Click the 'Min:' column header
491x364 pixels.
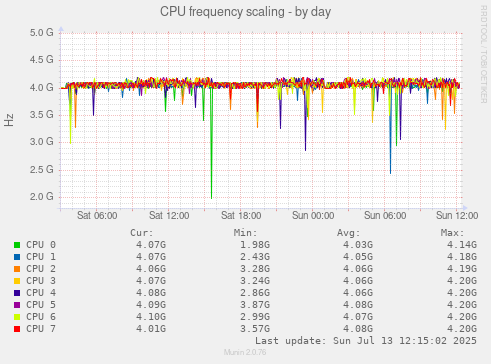[x=245, y=233]
